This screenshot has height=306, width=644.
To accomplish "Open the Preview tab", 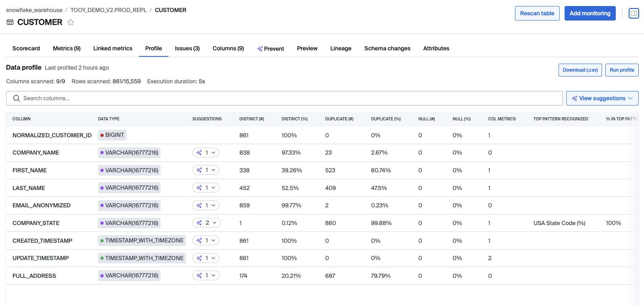I will [307, 48].
